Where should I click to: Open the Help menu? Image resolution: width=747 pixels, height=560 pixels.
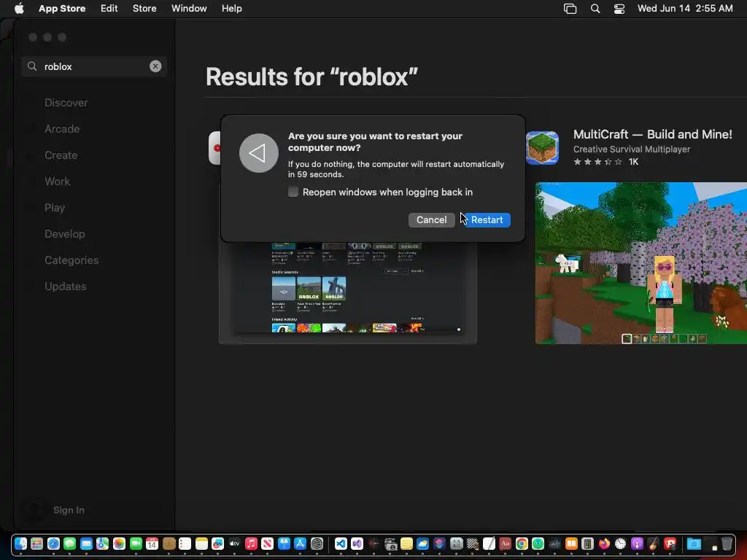tap(231, 8)
